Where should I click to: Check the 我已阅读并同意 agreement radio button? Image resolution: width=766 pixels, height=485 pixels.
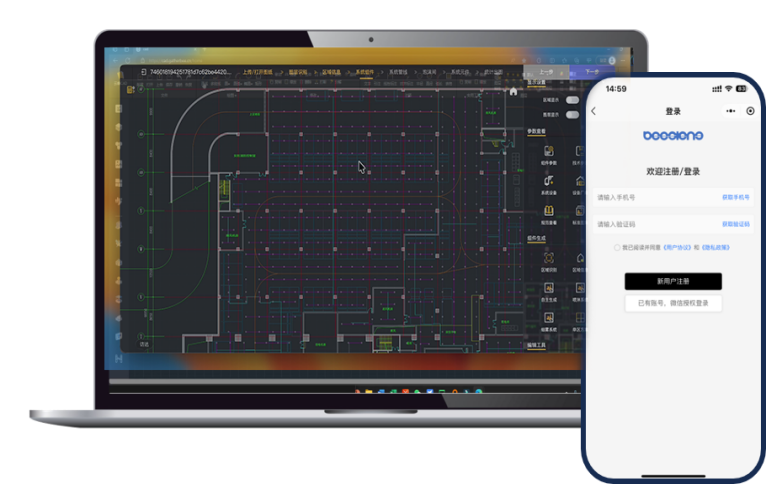point(617,248)
